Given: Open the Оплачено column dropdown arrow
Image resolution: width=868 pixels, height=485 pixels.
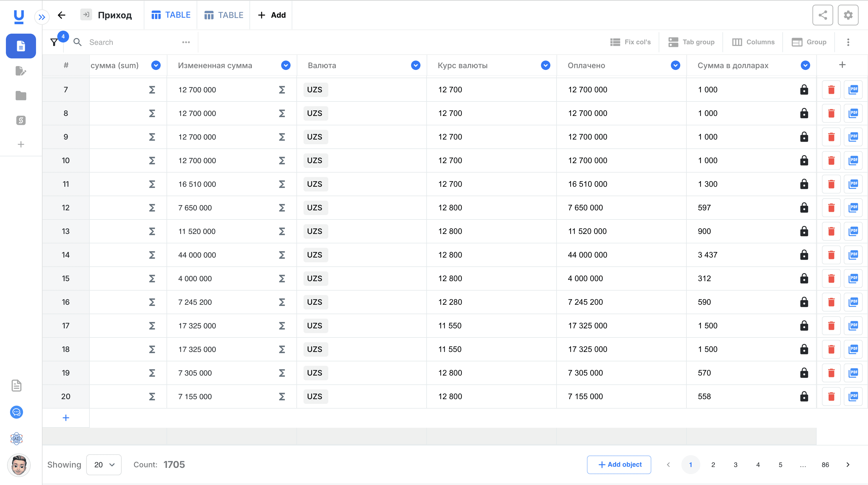Looking at the screenshot, I should click(x=675, y=65).
